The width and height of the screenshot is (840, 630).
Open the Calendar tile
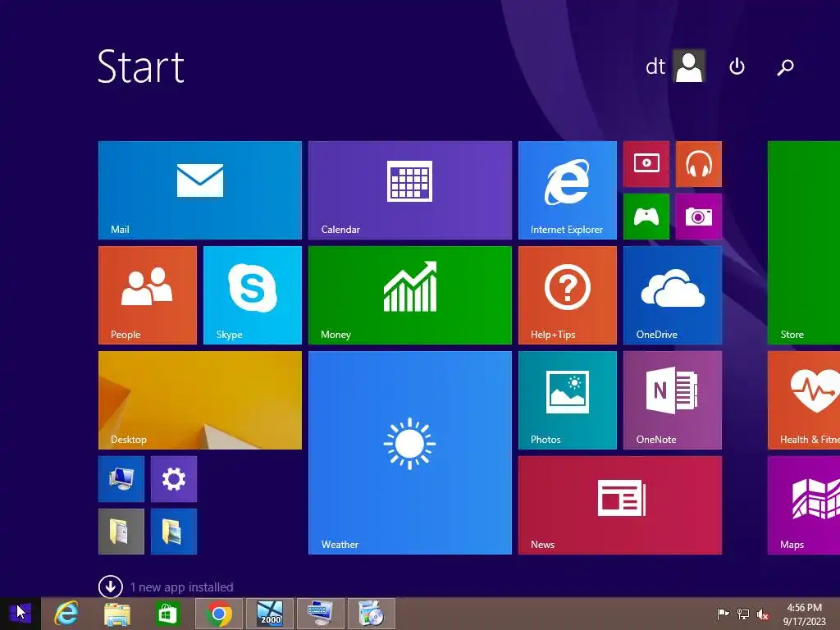pyautogui.click(x=410, y=190)
